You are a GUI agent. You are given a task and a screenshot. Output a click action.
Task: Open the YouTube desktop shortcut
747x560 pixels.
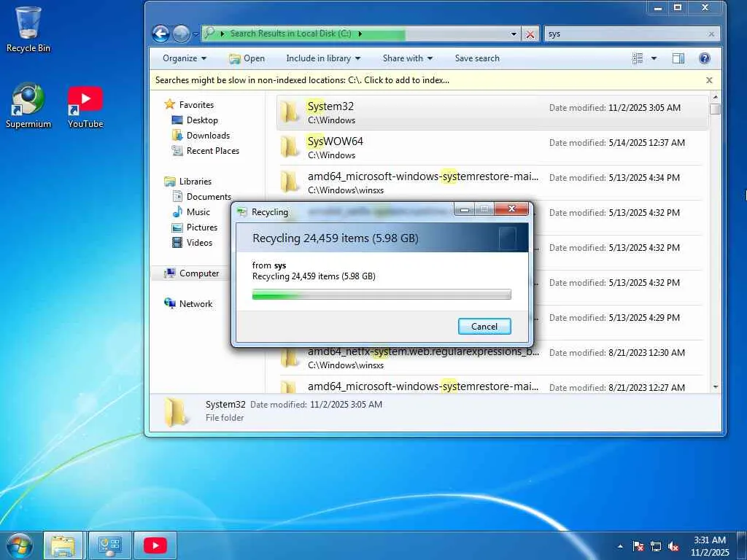(x=85, y=107)
